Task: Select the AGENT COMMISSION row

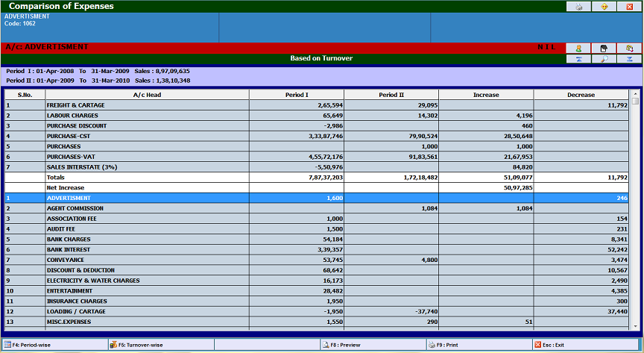Action: pyautogui.click(x=317, y=208)
